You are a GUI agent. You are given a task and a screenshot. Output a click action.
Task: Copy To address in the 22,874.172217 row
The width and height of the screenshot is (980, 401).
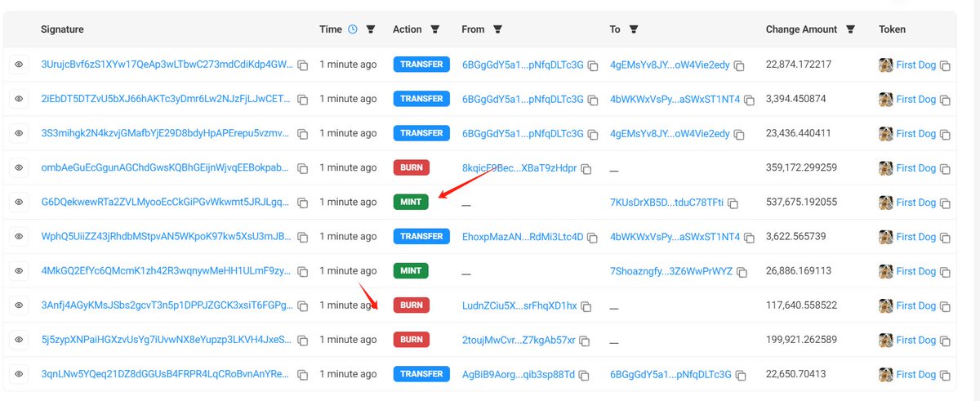click(738, 65)
